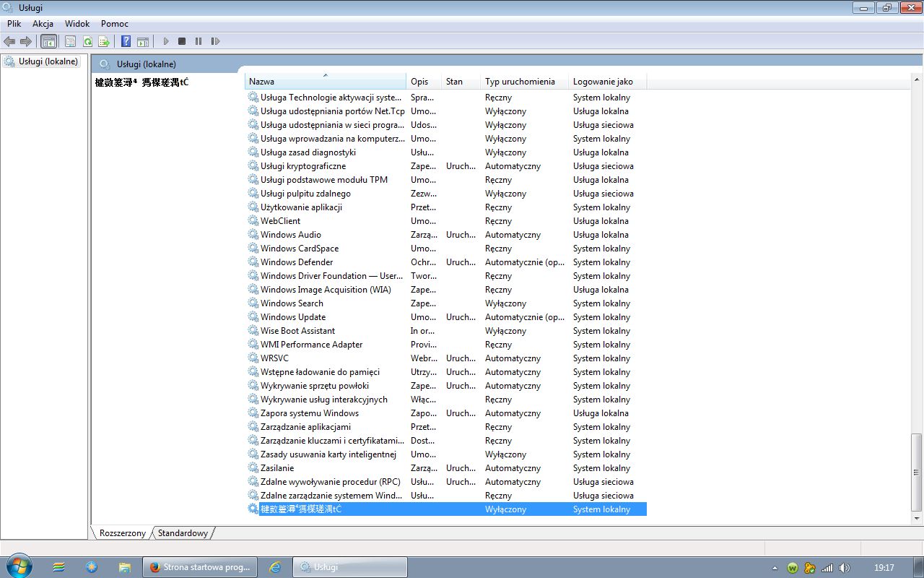This screenshot has height=578, width=924.
Task: Select the gear icon of WRSVC
Action: (253, 358)
